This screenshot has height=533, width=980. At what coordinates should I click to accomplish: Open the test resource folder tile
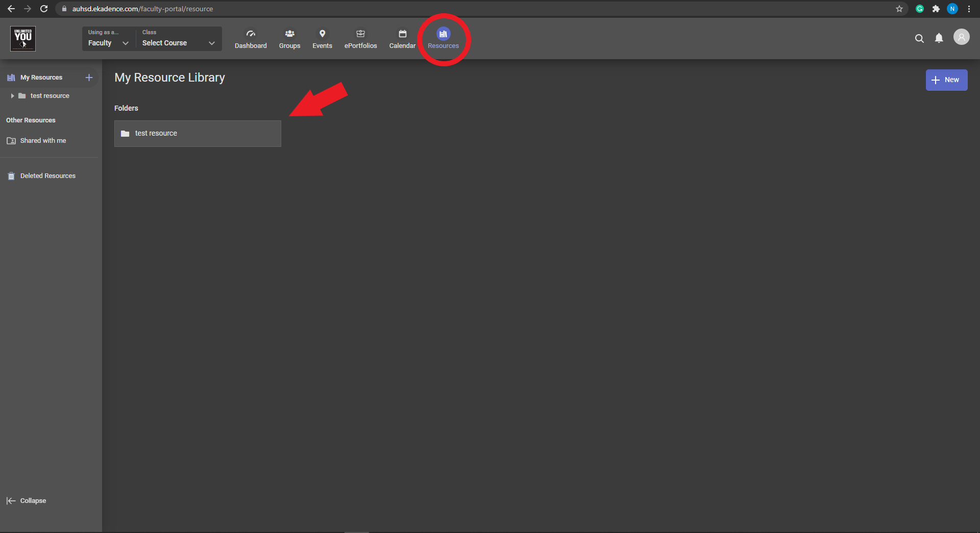pos(198,134)
